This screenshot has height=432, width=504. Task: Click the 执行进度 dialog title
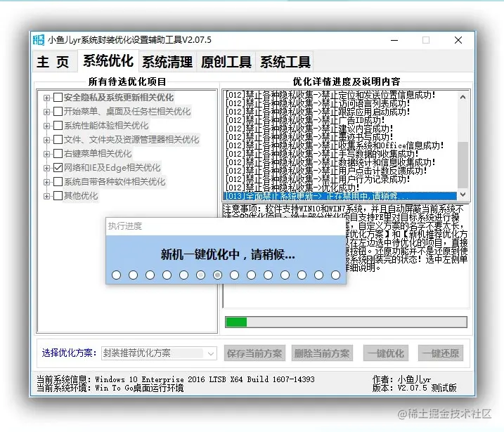click(125, 226)
